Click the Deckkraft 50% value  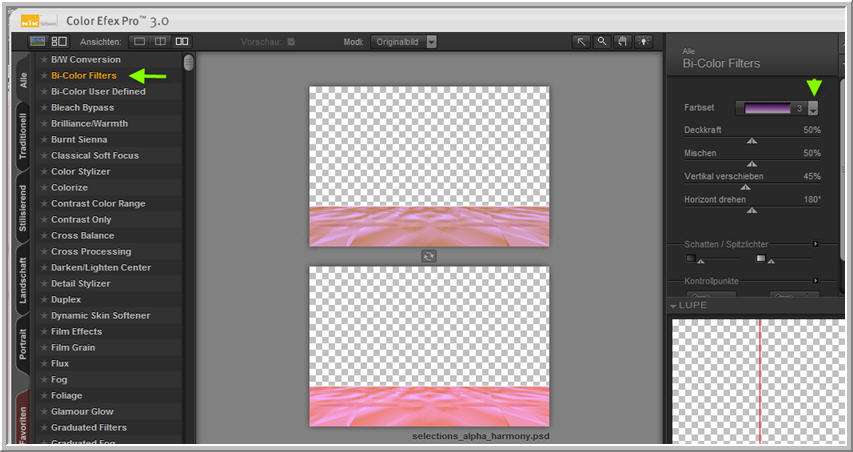coord(812,130)
